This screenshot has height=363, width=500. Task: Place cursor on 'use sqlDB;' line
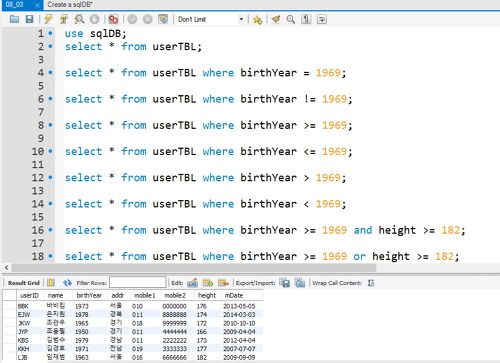pos(96,33)
